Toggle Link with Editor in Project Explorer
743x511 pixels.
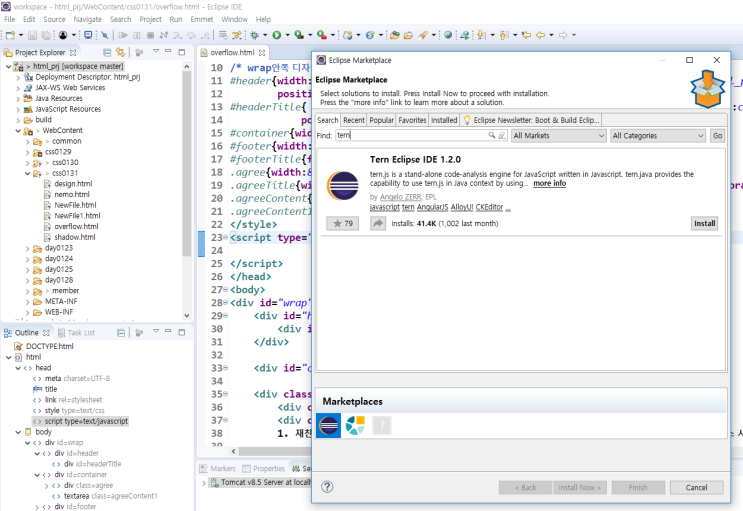(121, 52)
